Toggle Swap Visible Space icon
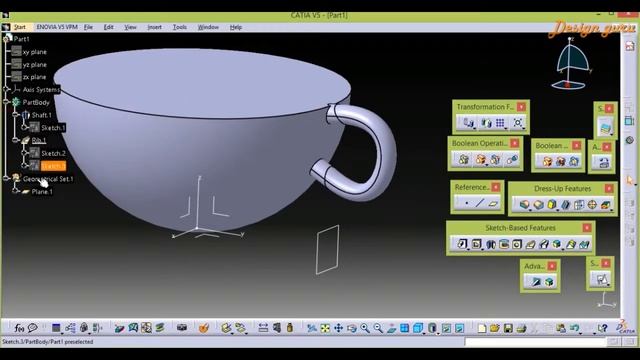Screen dimensions: 640x360 pyautogui.click(x=460, y=328)
